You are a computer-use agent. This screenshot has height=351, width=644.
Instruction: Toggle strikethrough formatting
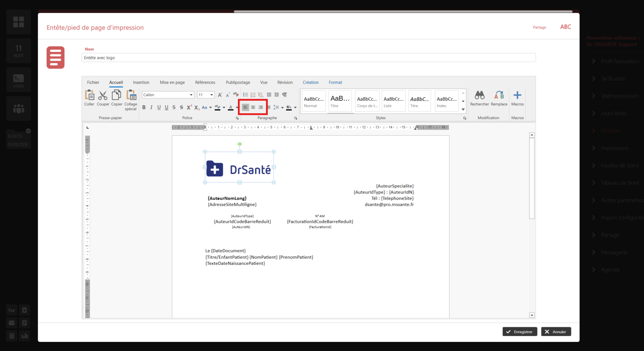coord(174,108)
